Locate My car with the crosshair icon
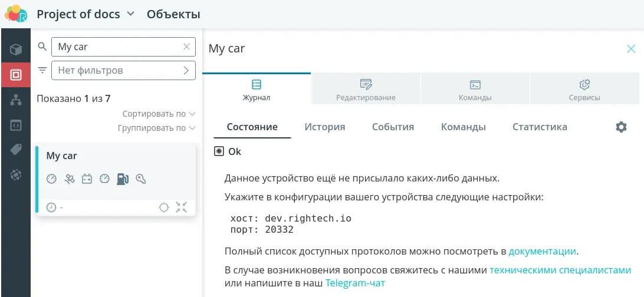 click(164, 207)
